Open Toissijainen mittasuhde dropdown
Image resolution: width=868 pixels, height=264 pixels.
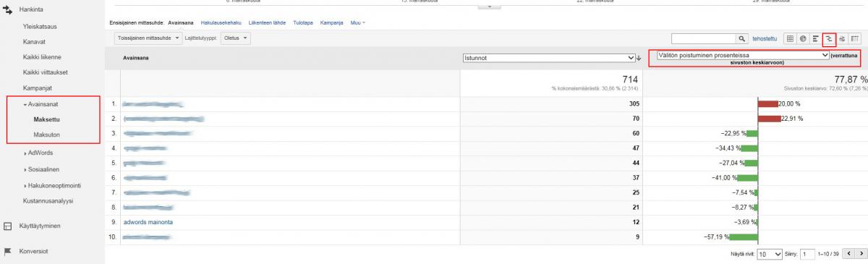[148, 38]
